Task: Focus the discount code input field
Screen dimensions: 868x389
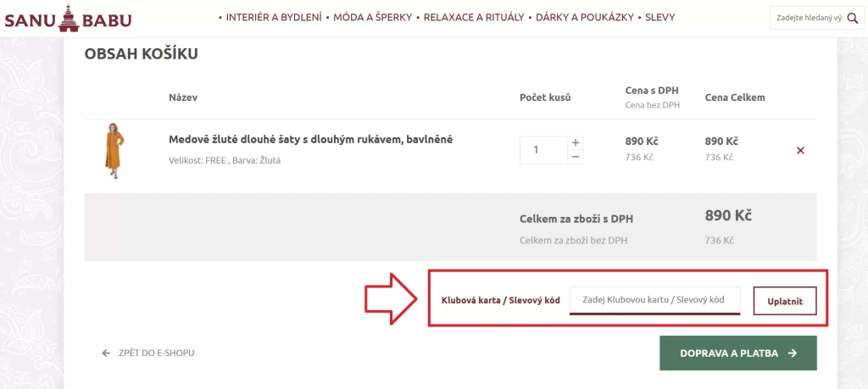Action: point(654,300)
